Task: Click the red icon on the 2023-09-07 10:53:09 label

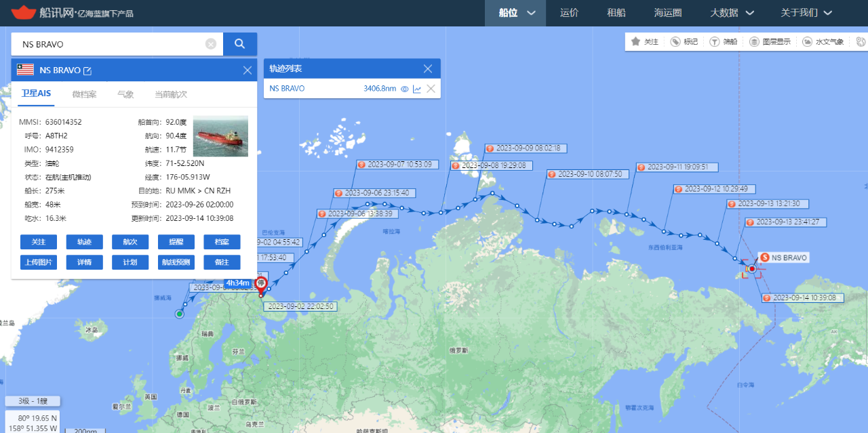Action: click(x=362, y=165)
